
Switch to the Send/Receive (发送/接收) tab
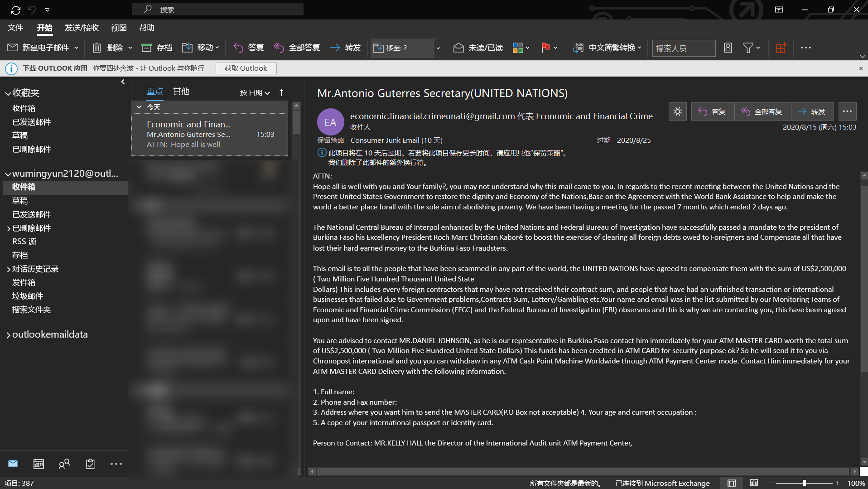pyautogui.click(x=82, y=28)
